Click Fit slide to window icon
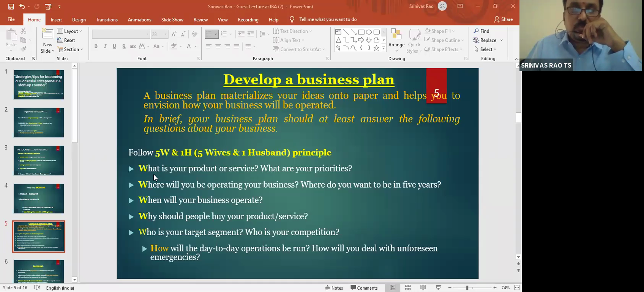This screenshot has width=644, height=292. coord(517,288)
